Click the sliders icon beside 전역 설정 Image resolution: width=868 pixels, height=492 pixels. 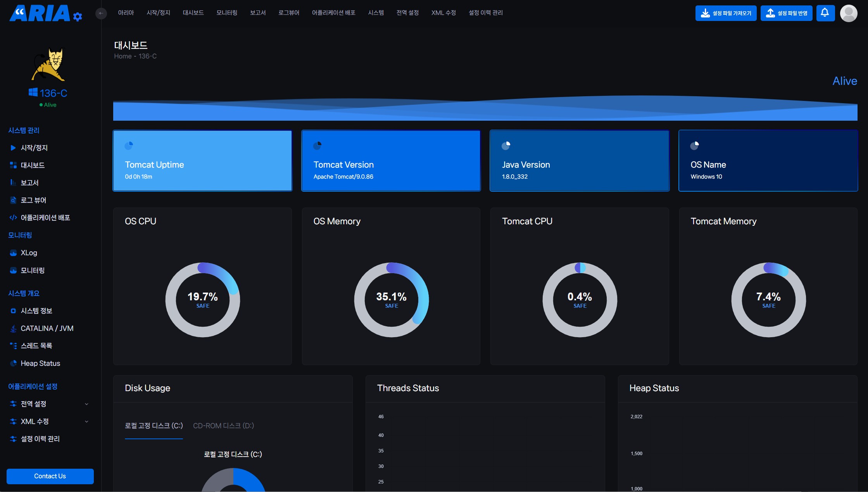tap(13, 404)
